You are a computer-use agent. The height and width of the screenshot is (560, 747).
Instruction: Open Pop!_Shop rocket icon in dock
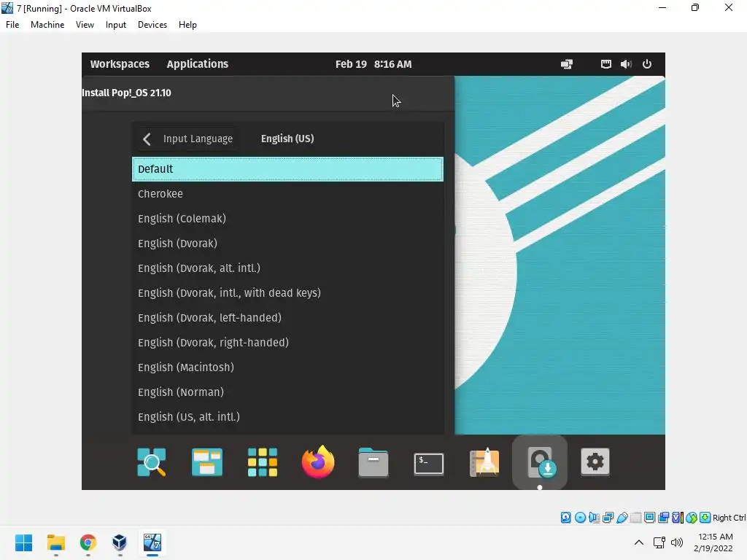[484, 462]
